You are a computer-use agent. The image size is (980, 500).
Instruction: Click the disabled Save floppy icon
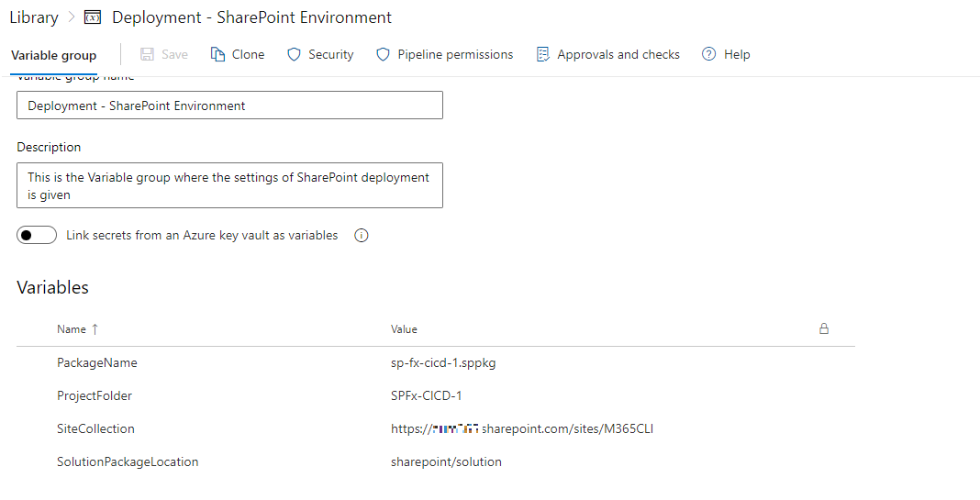[x=147, y=54]
